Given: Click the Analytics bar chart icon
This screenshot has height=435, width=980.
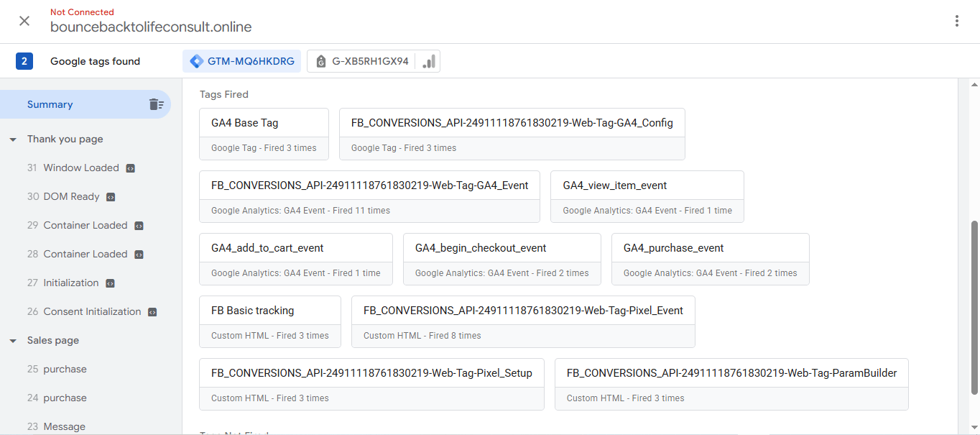Looking at the screenshot, I should 429,61.
